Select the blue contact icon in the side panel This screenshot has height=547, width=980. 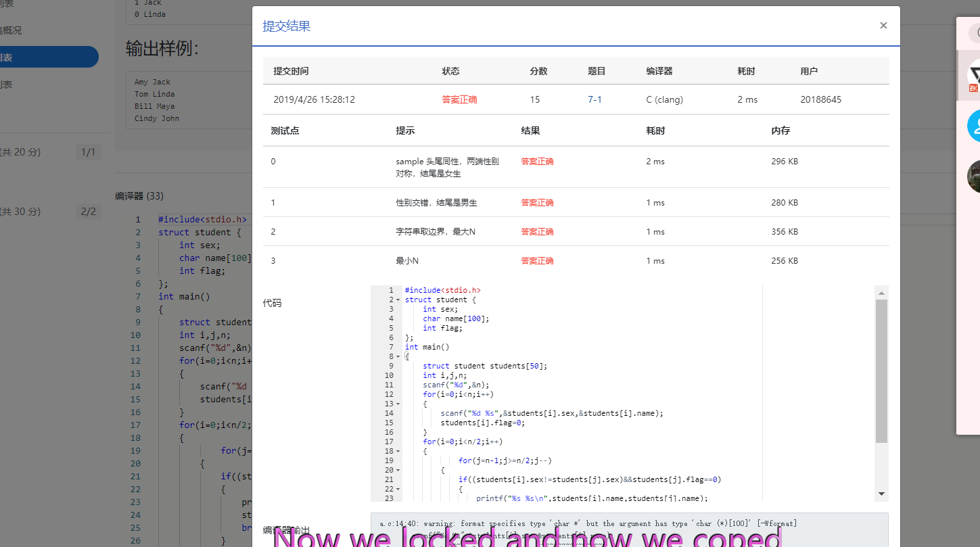974,126
